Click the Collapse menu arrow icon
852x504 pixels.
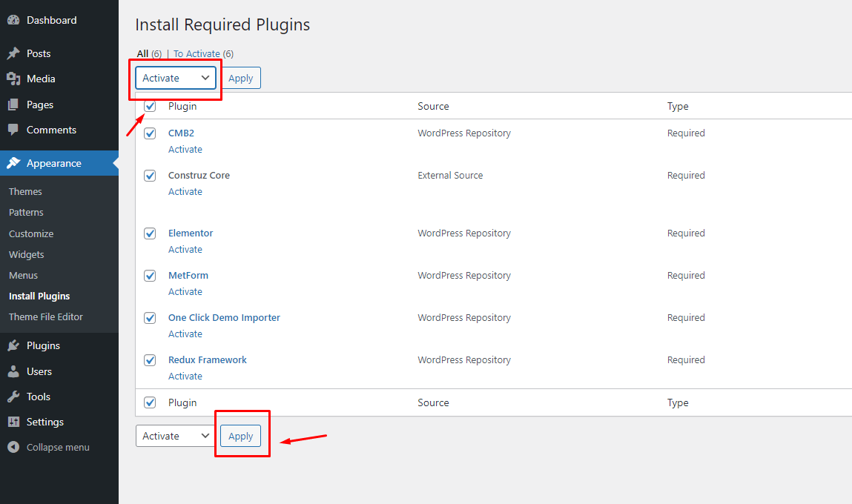(13, 447)
